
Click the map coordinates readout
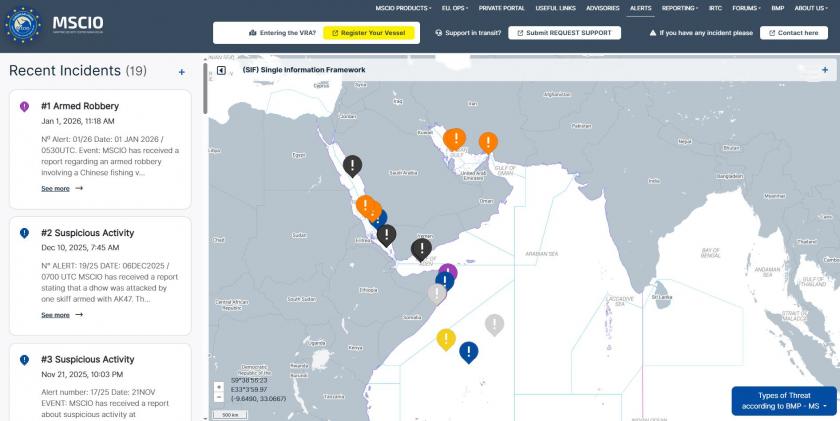[x=259, y=389]
